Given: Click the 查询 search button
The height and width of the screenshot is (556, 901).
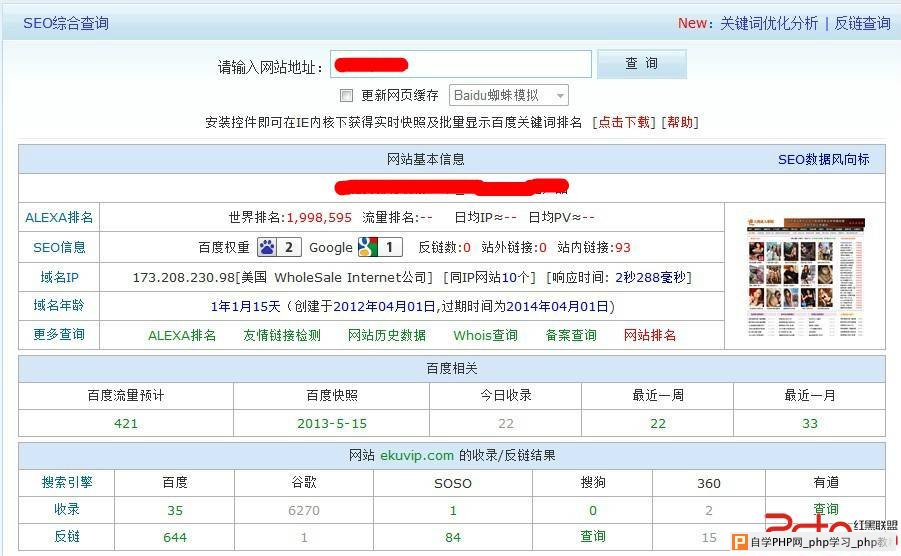Looking at the screenshot, I should coord(642,64).
